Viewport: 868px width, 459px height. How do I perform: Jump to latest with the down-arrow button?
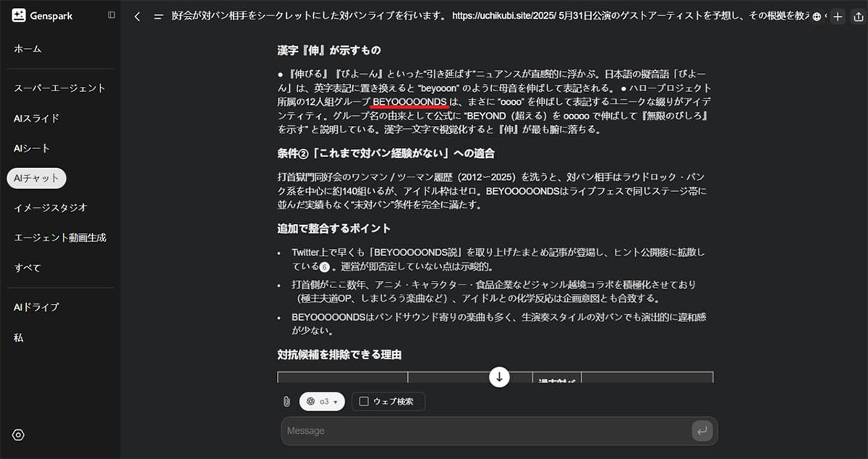[x=499, y=376]
